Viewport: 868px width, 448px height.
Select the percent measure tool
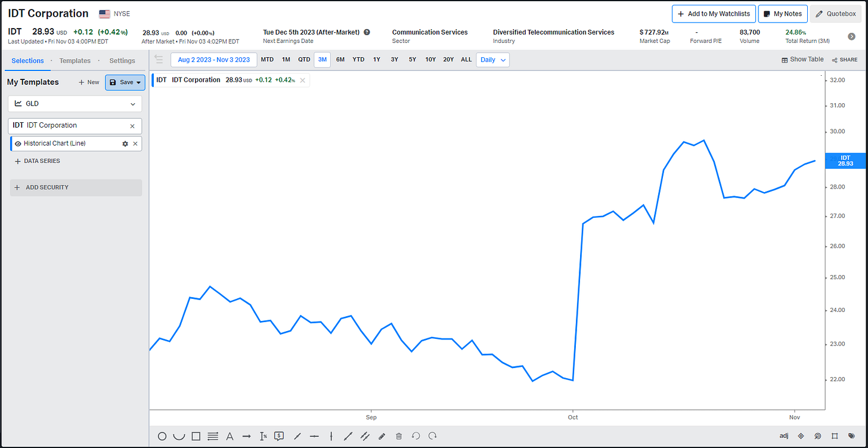[263, 436]
